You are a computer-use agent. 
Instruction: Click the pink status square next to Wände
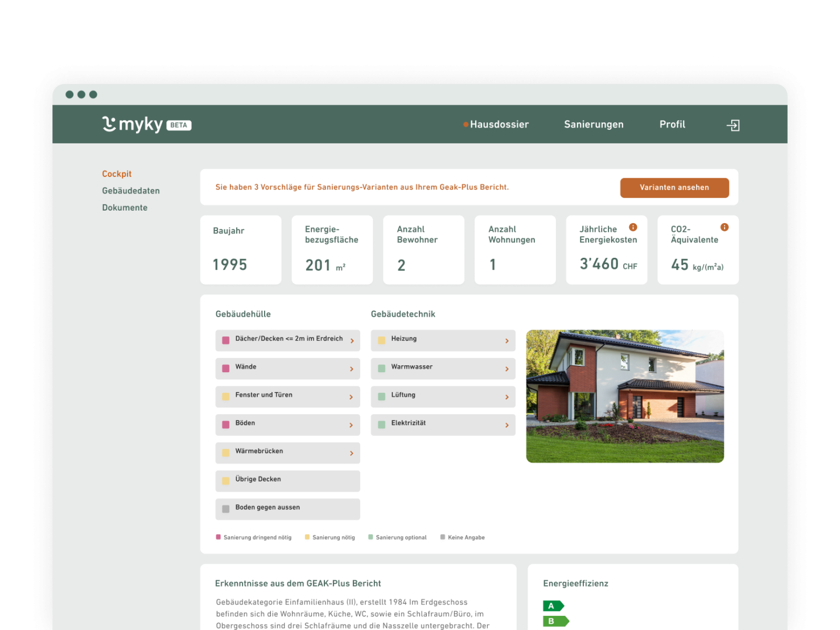pos(224,368)
